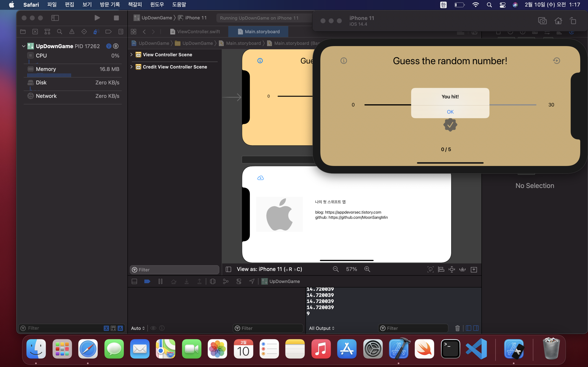This screenshot has width=588, height=367.
Task: Switch to the ViewController.swift tab
Action: pyautogui.click(x=195, y=32)
